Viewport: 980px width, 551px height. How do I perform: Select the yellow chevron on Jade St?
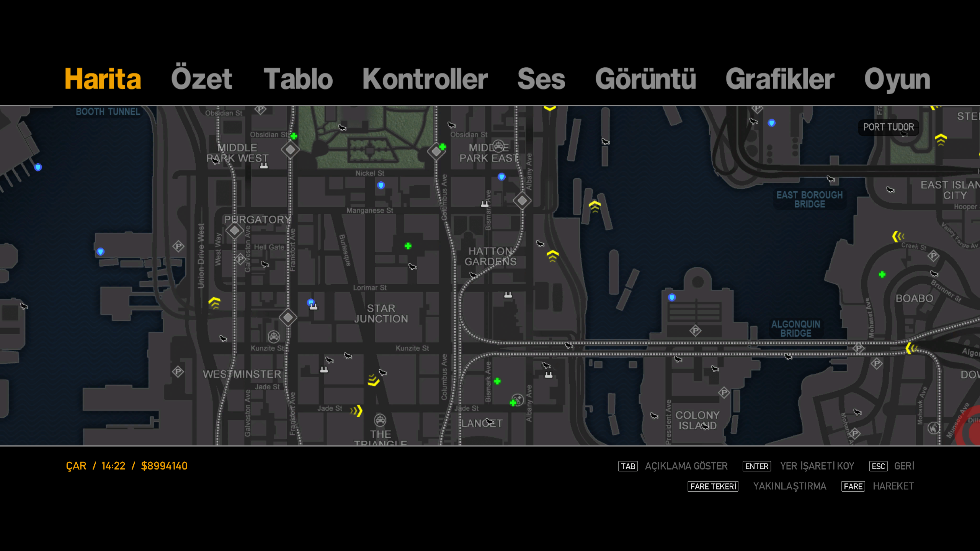click(356, 411)
